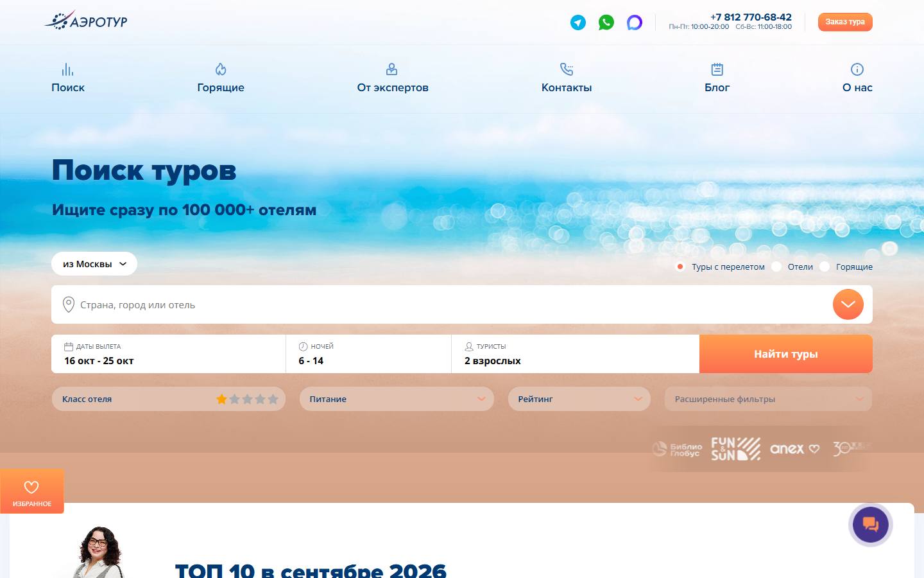Image resolution: width=924 pixels, height=578 pixels.
Task: Click the Библио Глобус partner logo
Action: [x=678, y=450]
